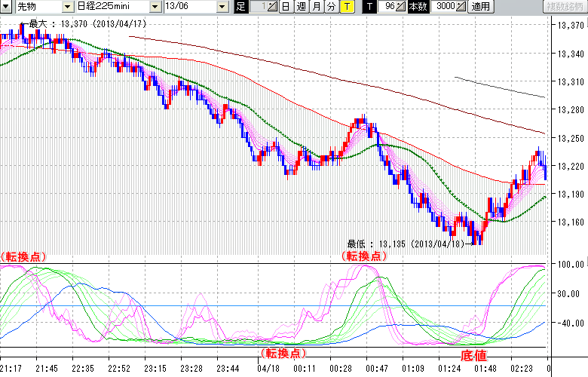Click the small arrow button at far left of toolbar
This screenshot has height=377, width=588.
(x=7, y=7)
